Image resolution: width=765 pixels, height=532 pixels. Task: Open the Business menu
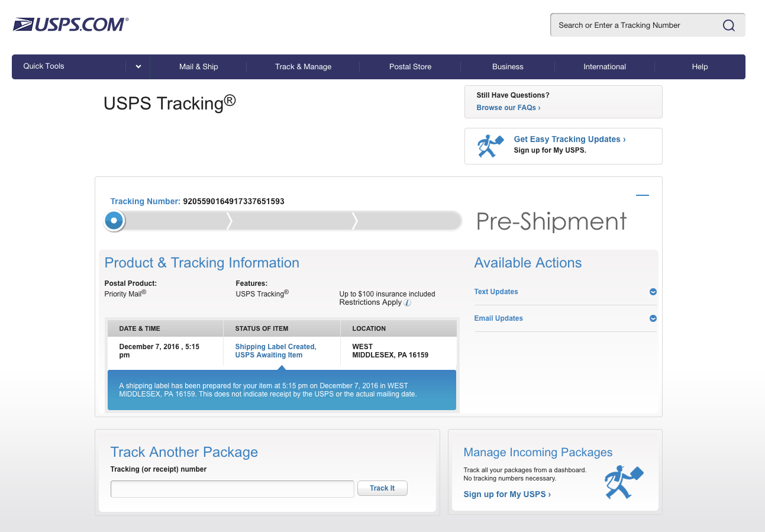coord(508,67)
